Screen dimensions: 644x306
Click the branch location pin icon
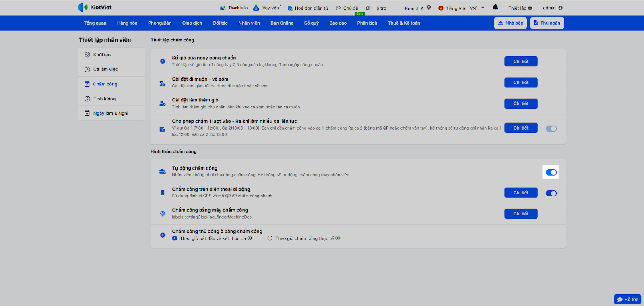click(x=429, y=8)
